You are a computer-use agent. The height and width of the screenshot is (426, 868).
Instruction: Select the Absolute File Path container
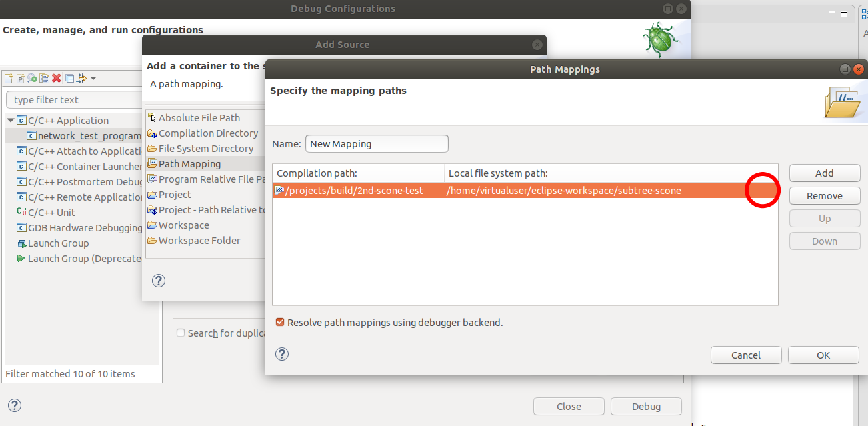[199, 117]
